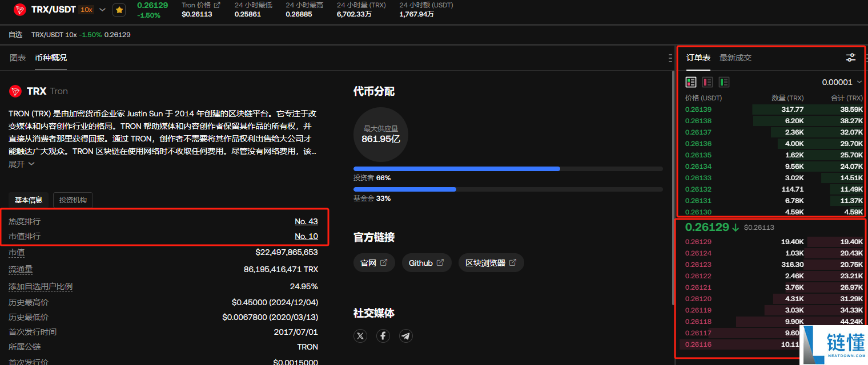
Task: Open the Telegram social icon
Action: pos(406,336)
